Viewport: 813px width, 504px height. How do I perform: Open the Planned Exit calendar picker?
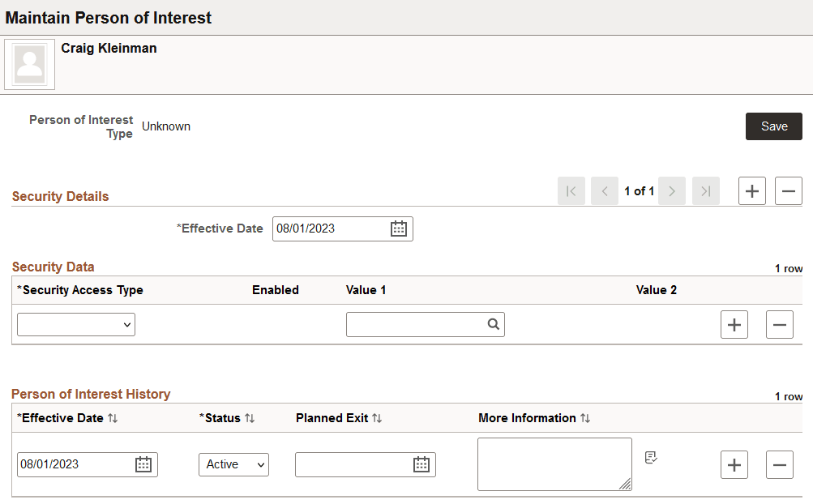pyautogui.click(x=422, y=464)
